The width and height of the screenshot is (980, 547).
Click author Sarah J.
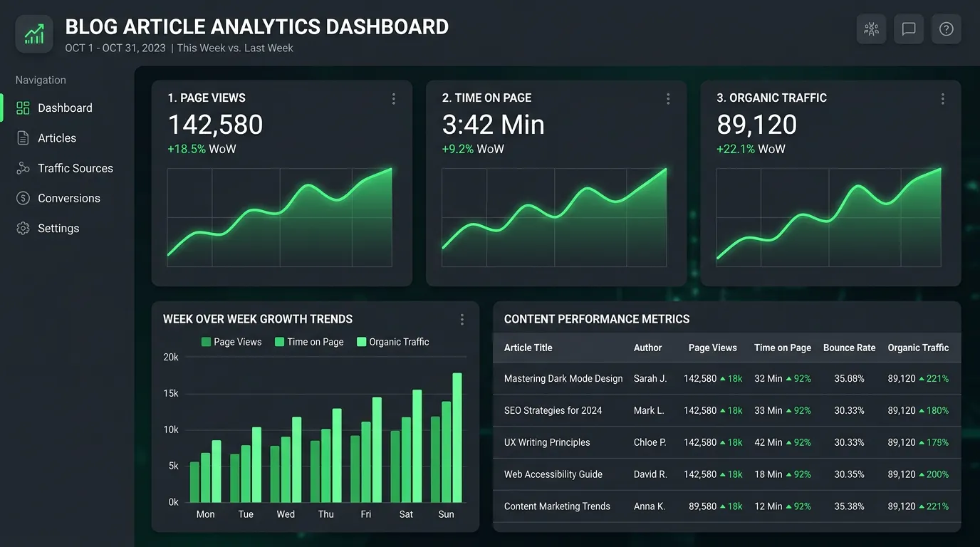[650, 378]
